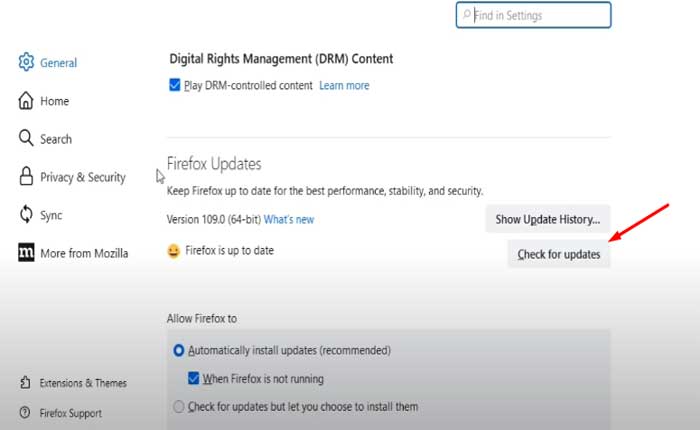Click the Firefox Support question mark icon

pyautogui.click(x=23, y=413)
